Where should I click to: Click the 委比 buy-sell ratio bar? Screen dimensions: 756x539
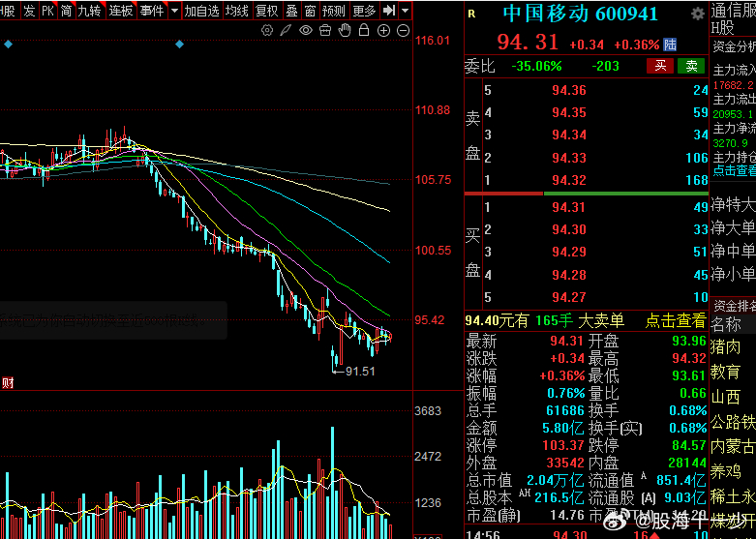tap(587, 194)
